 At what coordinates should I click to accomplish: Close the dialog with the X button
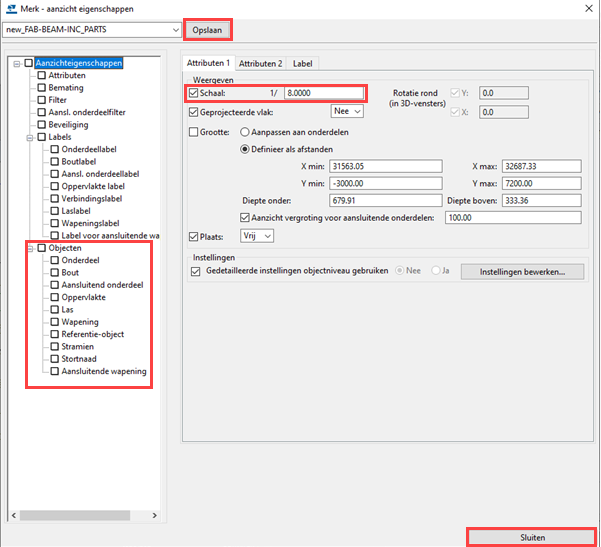(x=585, y=9)
